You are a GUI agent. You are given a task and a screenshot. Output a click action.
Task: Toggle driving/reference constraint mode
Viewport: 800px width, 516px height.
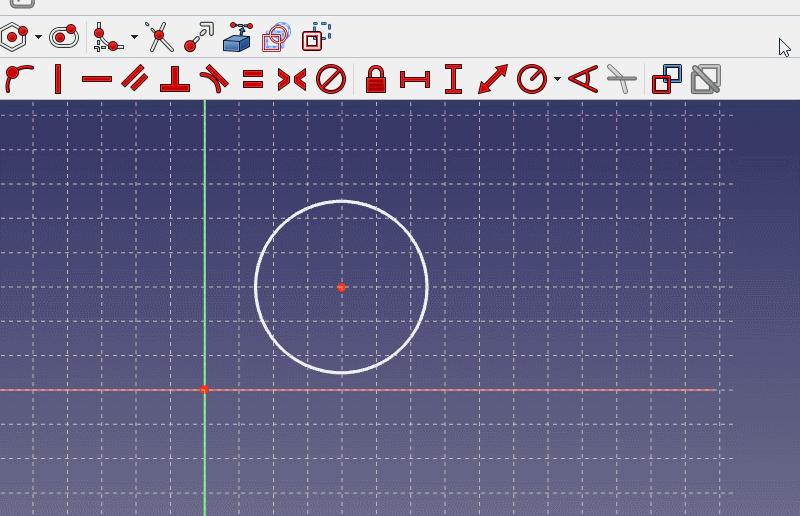pos(666,78)
